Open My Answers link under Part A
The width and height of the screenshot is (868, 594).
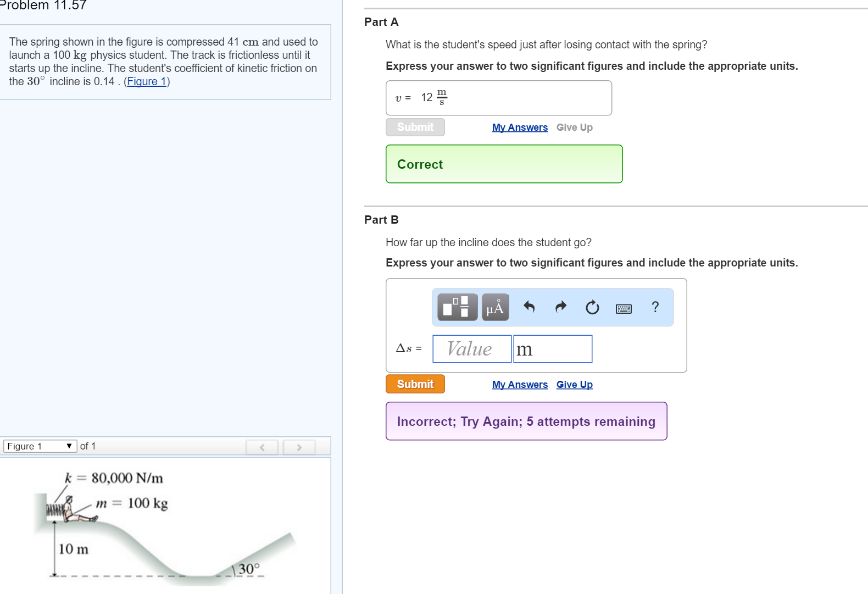pos(520,127)
